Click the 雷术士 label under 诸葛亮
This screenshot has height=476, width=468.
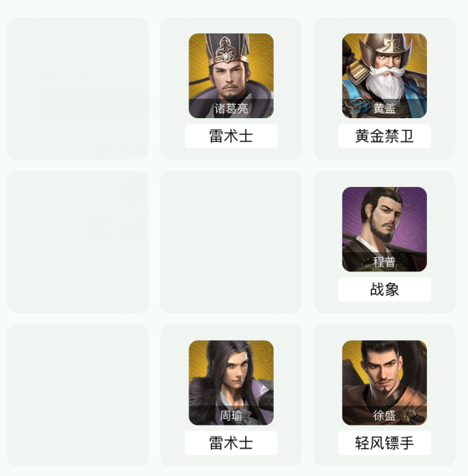pos(231,136)
